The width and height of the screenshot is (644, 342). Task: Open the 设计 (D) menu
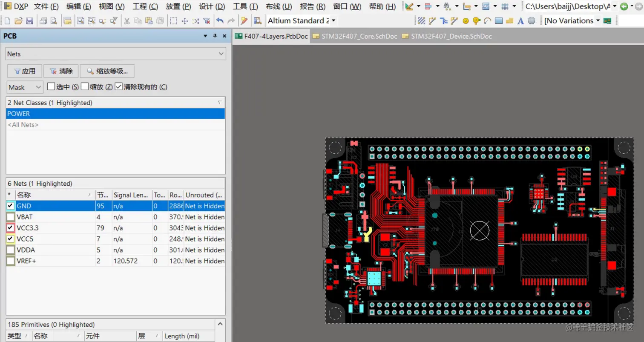pos(212,6)
